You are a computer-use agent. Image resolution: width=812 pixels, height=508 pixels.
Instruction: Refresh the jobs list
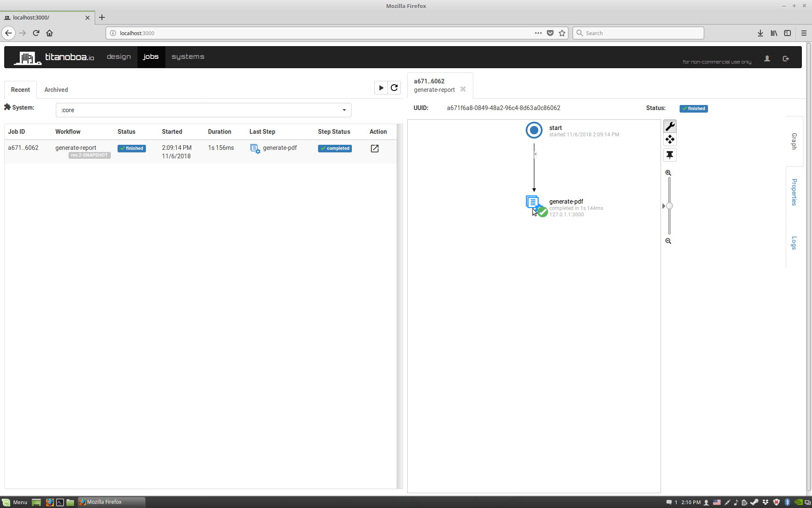(394, 88)
